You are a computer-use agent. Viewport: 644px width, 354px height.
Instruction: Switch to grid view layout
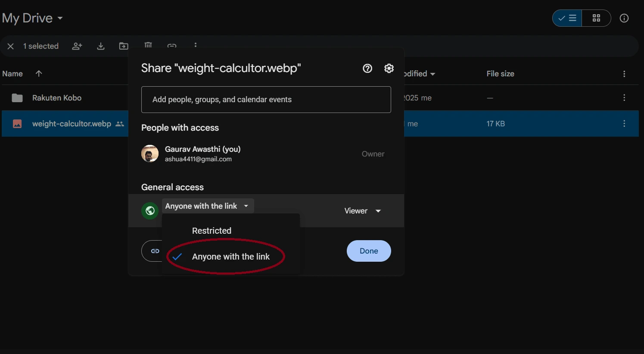tap(597, 18)
